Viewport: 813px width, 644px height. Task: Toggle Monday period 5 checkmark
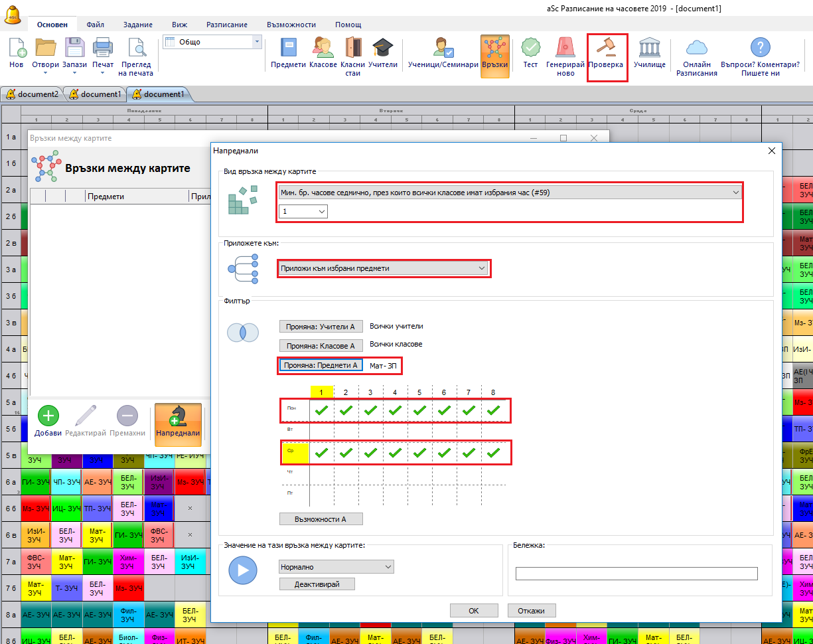(419, 411)
